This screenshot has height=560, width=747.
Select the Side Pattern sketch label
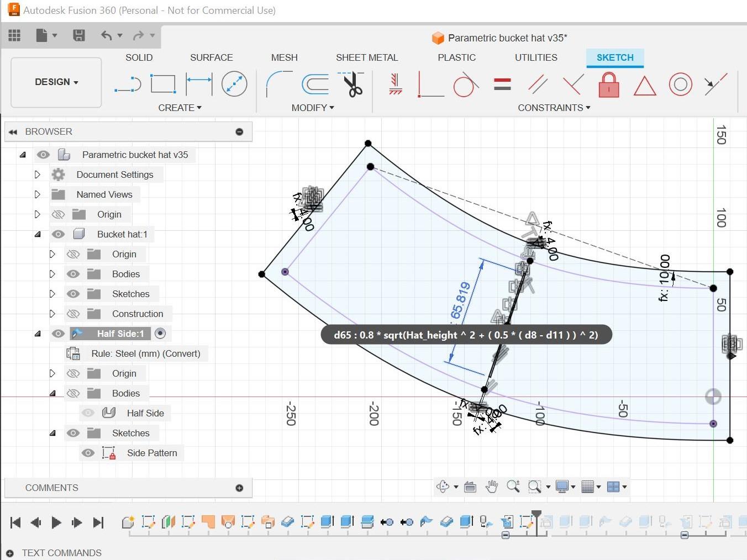[152, 453]
